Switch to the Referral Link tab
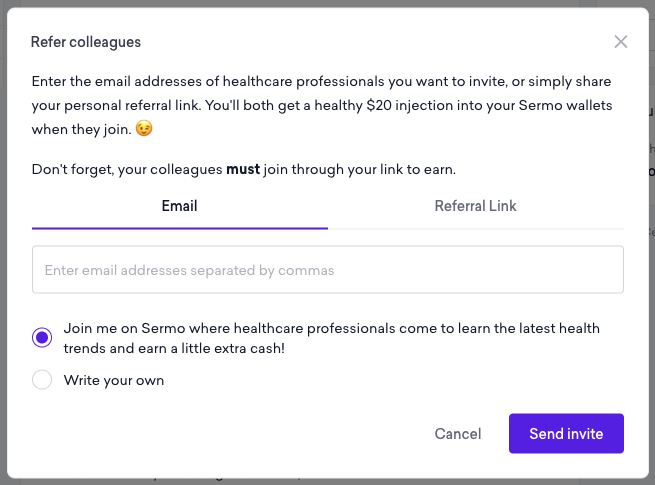655x485 pixels. (475, 206)
